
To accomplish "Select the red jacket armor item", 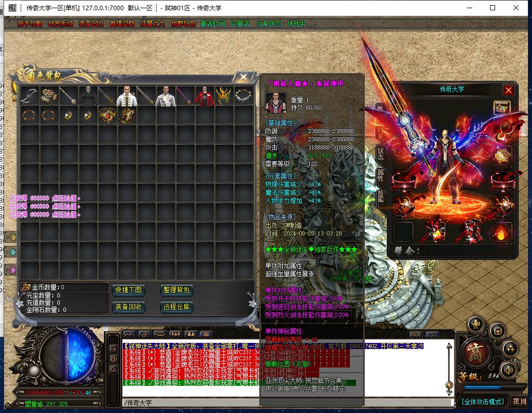I will [x=205, y=96].
